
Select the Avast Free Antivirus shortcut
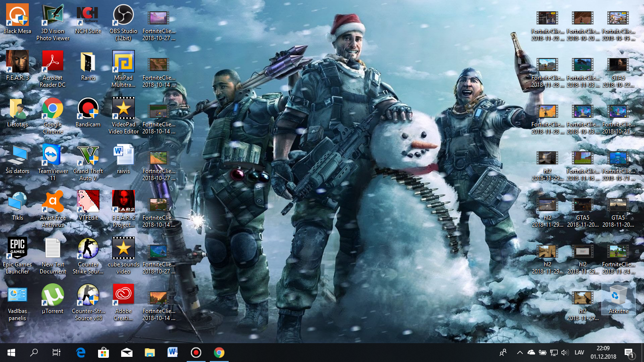click(x=53, y=209)
